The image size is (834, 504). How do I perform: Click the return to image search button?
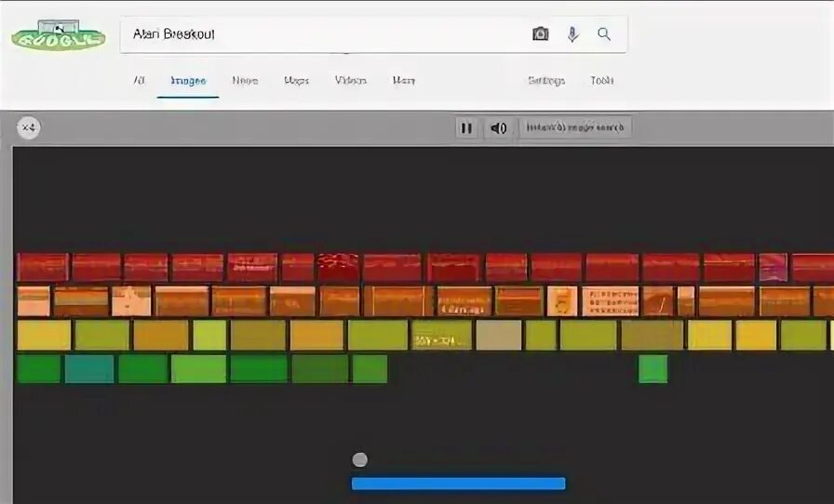575,127
